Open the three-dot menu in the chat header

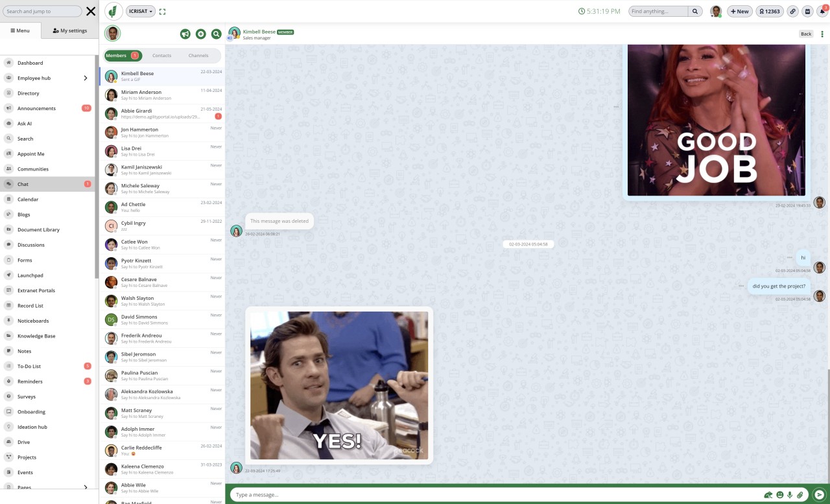coord(822,34)
